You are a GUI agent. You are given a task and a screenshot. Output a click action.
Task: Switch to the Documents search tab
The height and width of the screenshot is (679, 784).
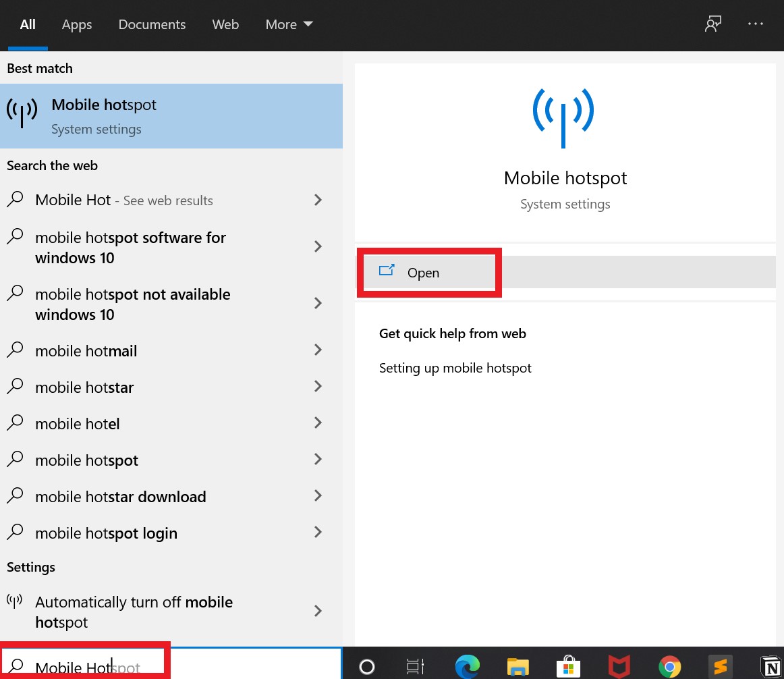click(x=152, y=24)
